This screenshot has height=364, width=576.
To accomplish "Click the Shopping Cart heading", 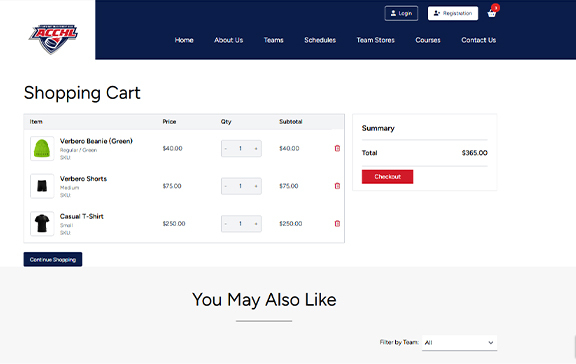I will tap(82, 93).
